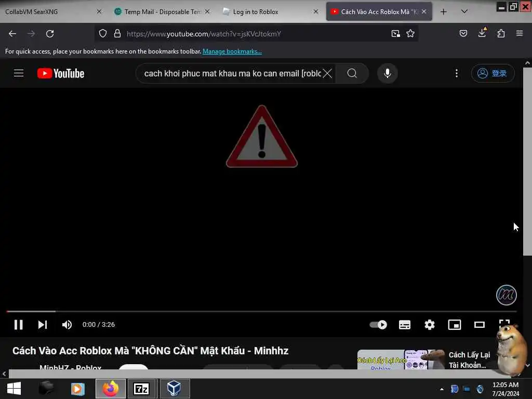Skip to the next video
The image size is (532, 399).
point(43,325)
